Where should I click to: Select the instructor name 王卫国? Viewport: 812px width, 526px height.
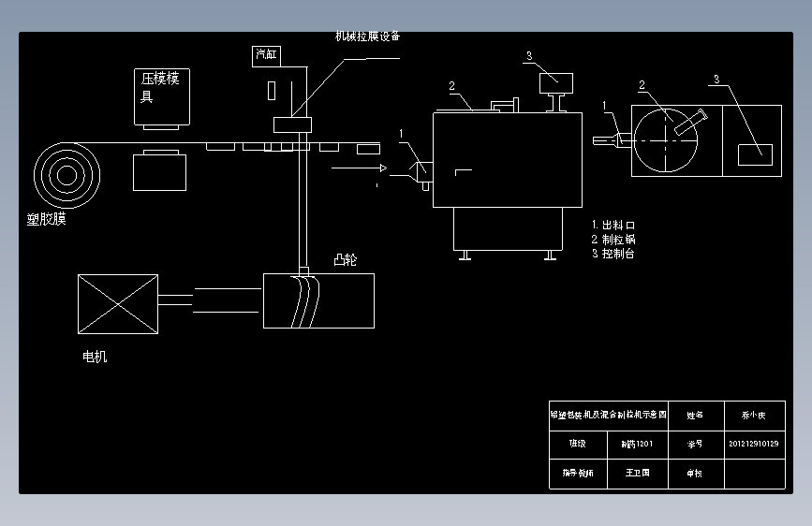[638, 473]
